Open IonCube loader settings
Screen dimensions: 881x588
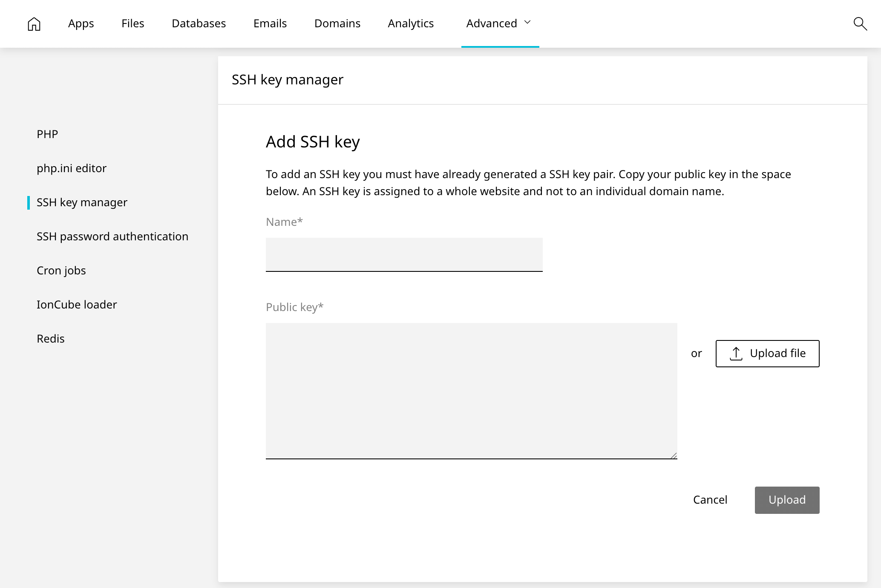click(x=77, y=305)
